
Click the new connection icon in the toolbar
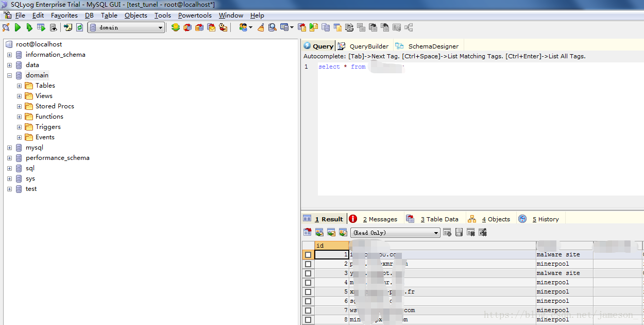[x=6, y=27]
